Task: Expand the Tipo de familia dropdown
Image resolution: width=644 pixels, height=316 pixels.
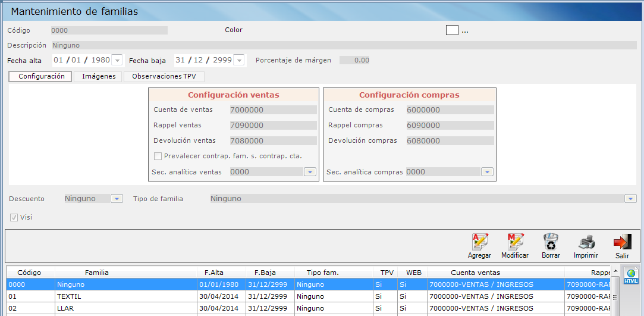Action: pyautogui.click(x=630, y=199)
